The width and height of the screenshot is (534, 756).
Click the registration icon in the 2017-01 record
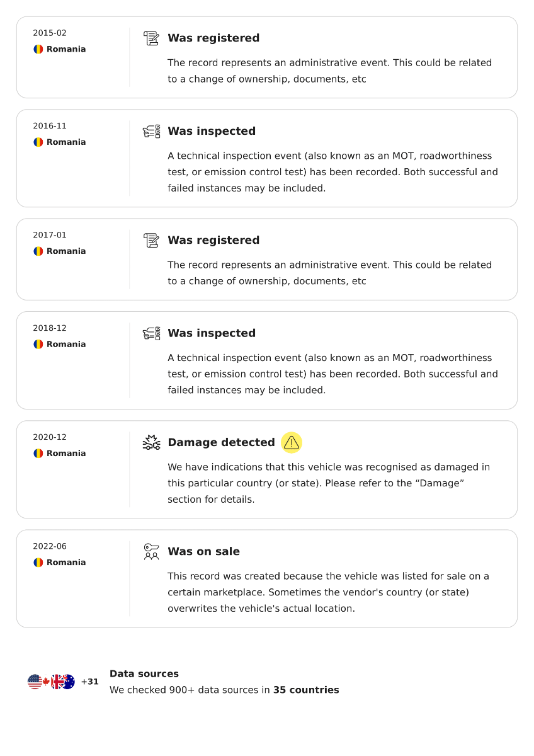point(151,241)
